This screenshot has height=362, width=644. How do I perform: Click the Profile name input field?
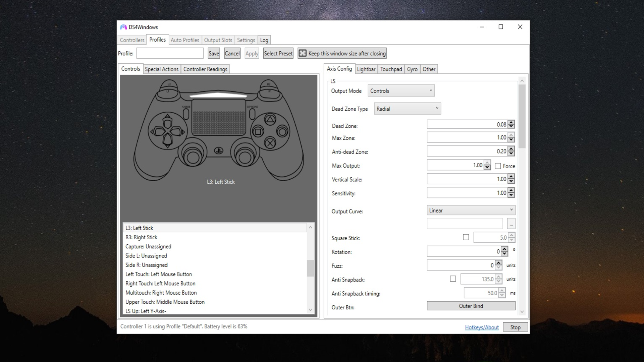170,53
